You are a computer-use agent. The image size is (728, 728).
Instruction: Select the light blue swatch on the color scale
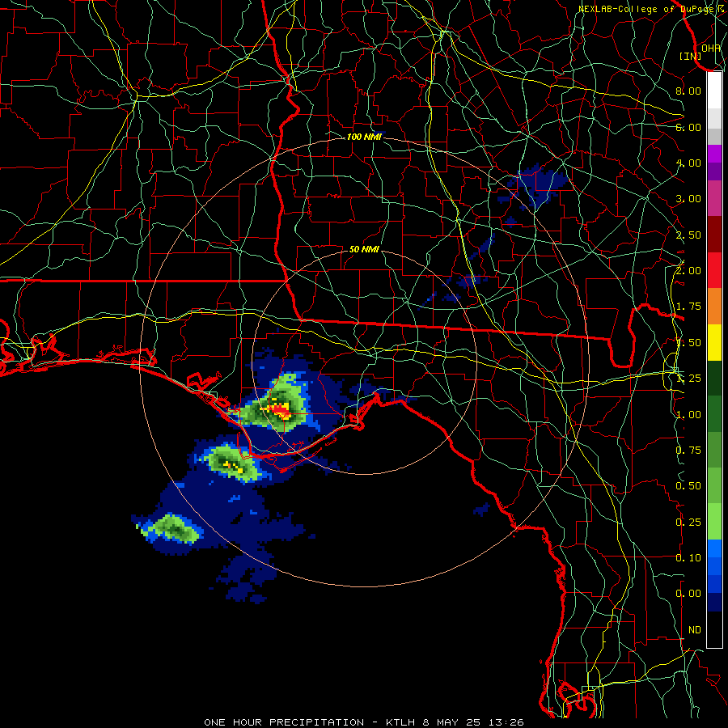coord(714,548)
